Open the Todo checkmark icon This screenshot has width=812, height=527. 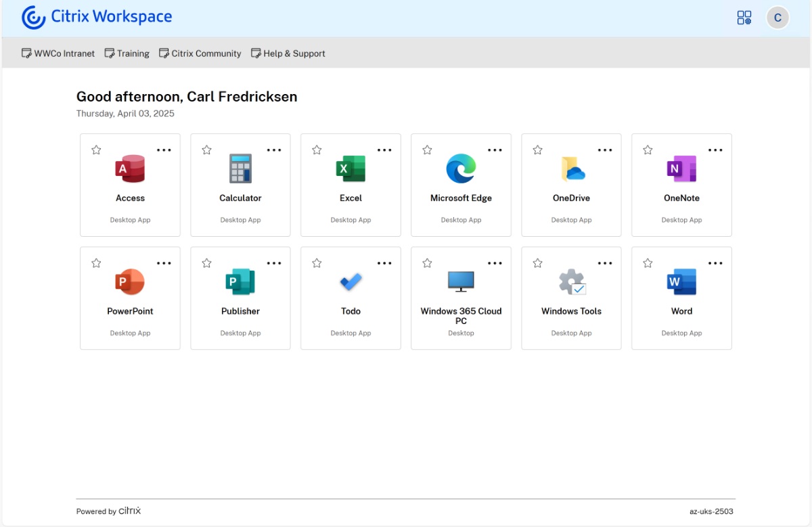coord(351,281)
